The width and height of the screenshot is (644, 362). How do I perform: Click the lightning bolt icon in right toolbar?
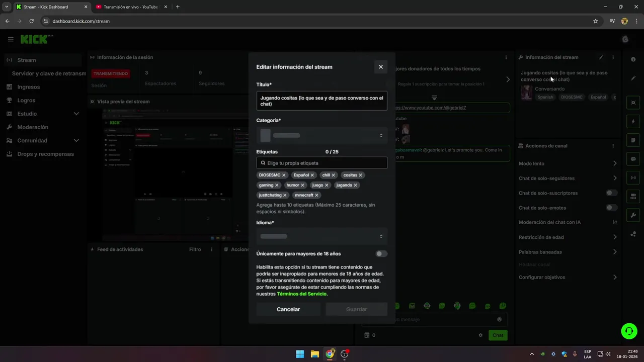click(633, 122)
